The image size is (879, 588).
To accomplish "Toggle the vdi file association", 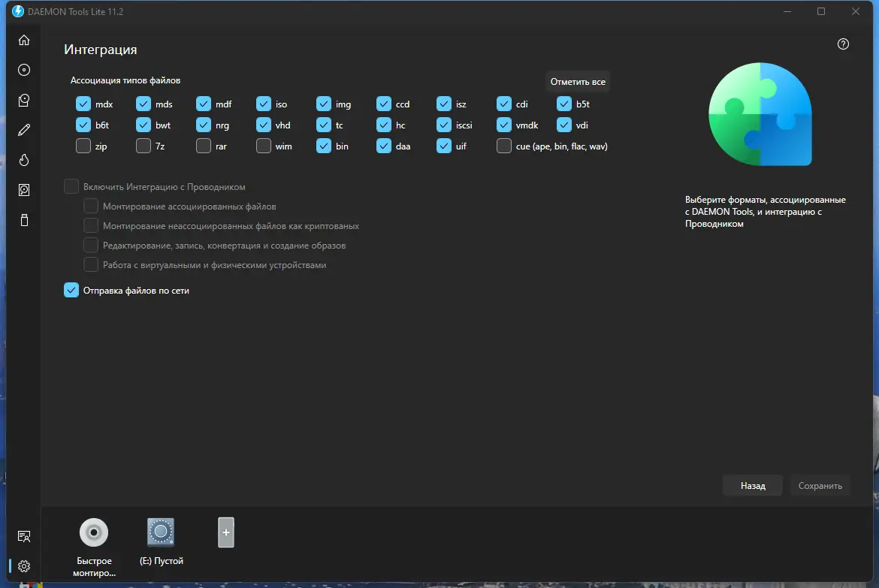I will tap(564, 125).
